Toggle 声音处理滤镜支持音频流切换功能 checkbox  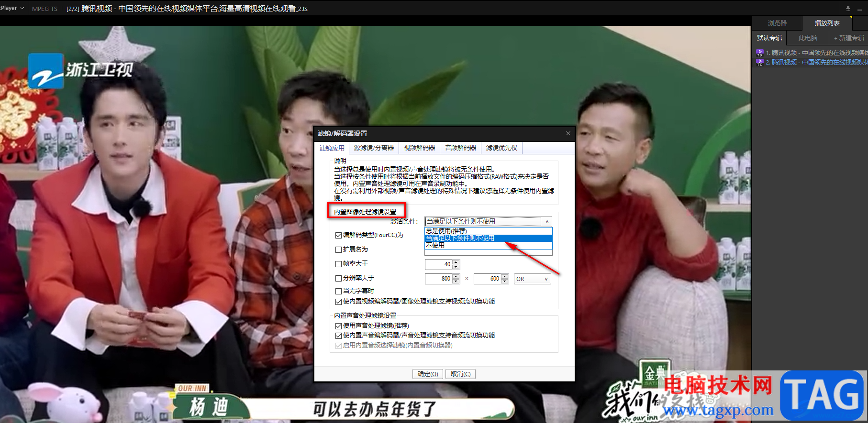pyautogui.click(x=338, y=336)
